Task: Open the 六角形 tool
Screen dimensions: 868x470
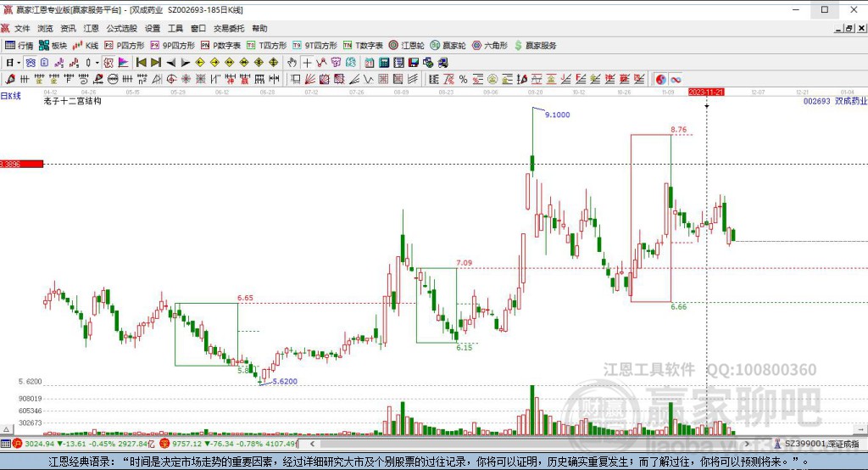Action: pyautogui.click(x=490, y=46)
